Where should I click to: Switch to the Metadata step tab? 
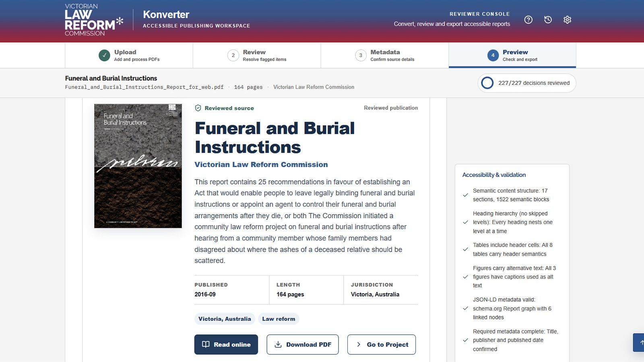pos(385,55)
